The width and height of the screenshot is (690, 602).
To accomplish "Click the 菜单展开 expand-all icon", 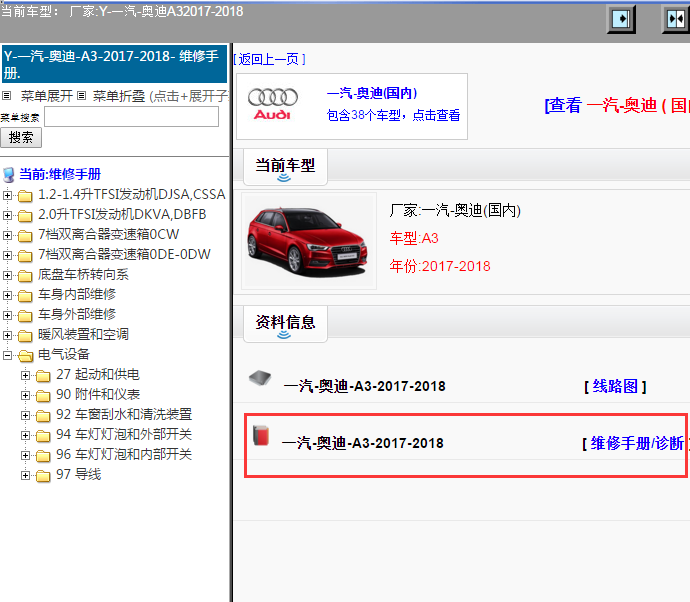I will (7, 95).
